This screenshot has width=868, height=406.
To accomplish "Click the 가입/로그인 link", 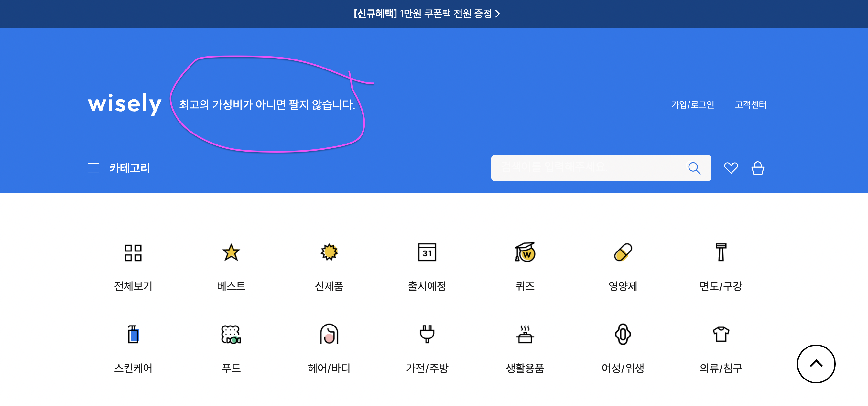I will coord(692,104).
